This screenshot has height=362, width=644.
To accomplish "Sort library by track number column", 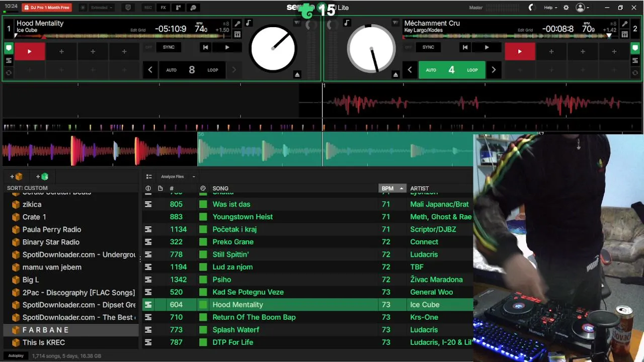I will [x=172, y=189].
